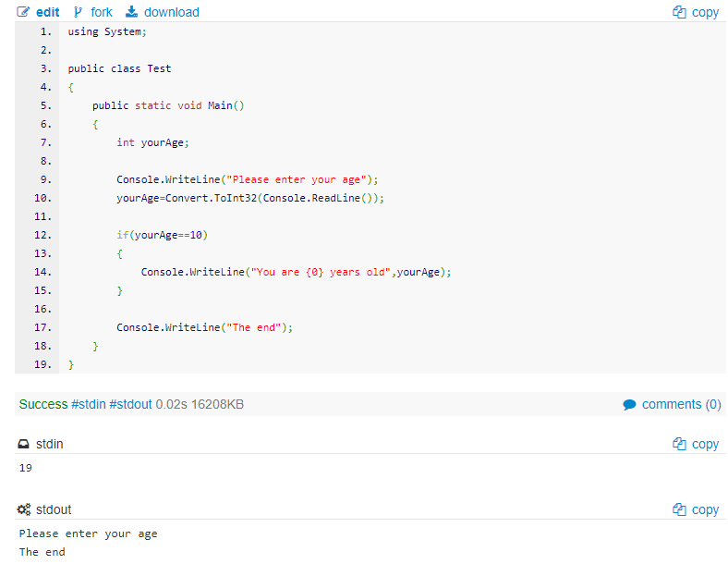Open the download link

click(172, 12)
